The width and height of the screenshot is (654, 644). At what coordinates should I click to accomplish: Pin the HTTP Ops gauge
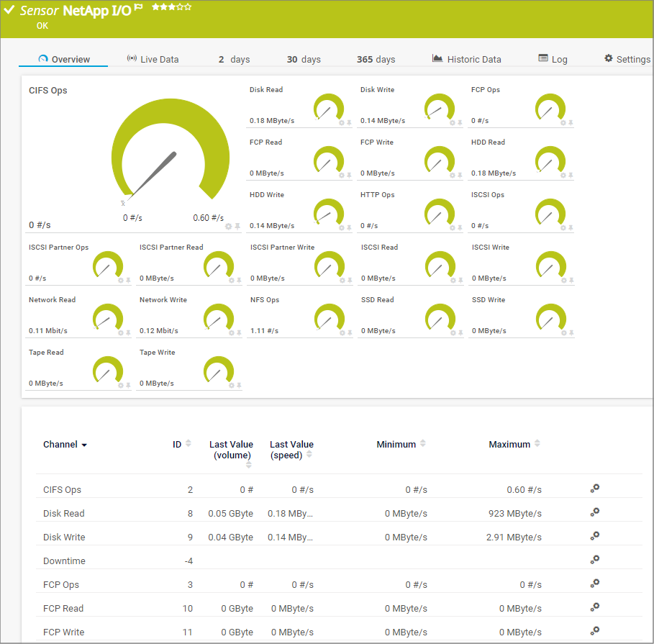pyautogui.click(x=460, y=228)
